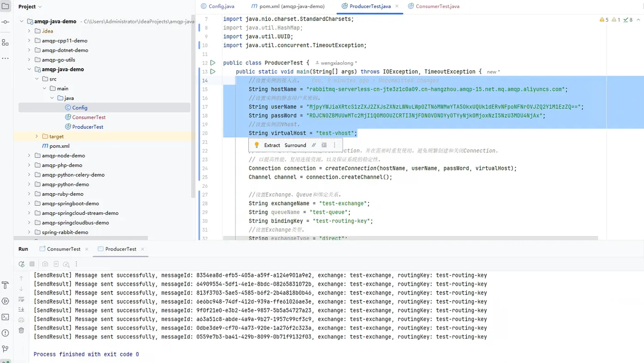Run main method from gutter arrow line 13
The width and height of the screenshot is (644, 363).
[213, 71]
